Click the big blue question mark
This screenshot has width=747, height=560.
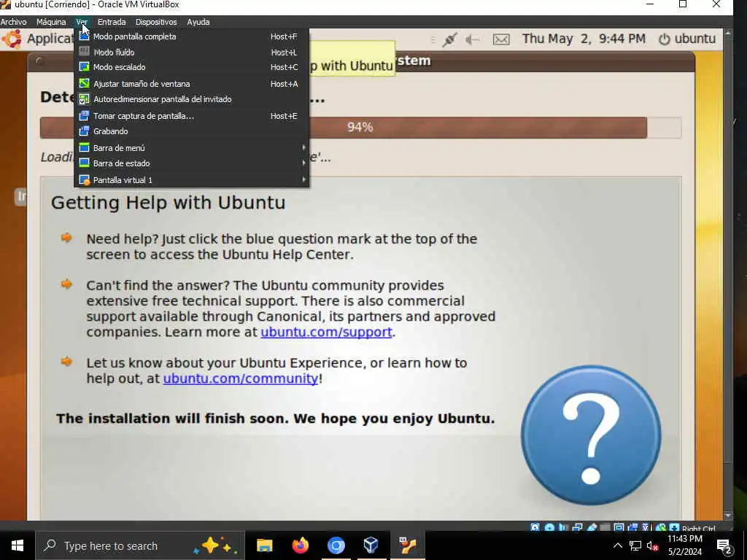point(591,435)
